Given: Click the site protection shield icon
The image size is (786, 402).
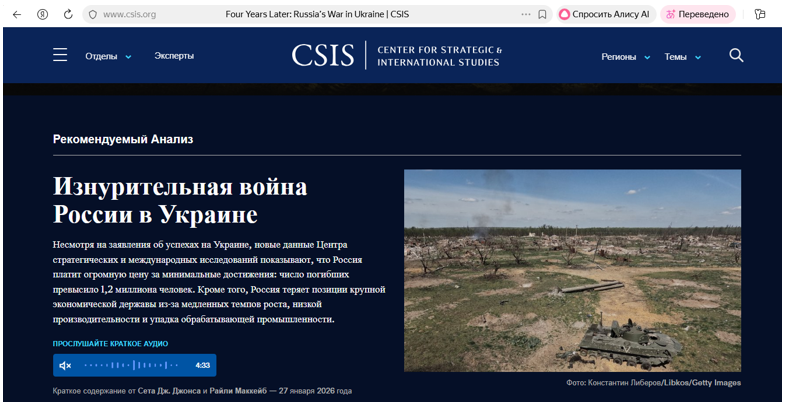Looking at the screenshot, I should [x=92, y=14].
